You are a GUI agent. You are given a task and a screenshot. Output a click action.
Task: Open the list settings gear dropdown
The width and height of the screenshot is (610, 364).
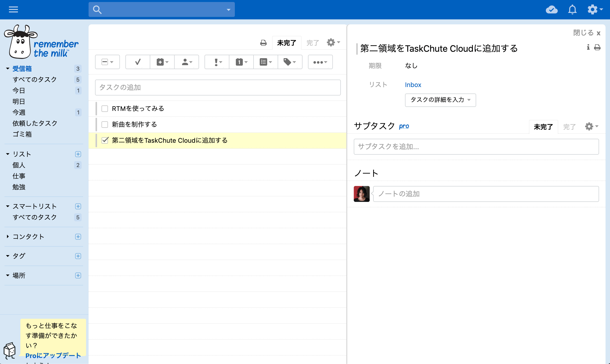coord(333,43)
